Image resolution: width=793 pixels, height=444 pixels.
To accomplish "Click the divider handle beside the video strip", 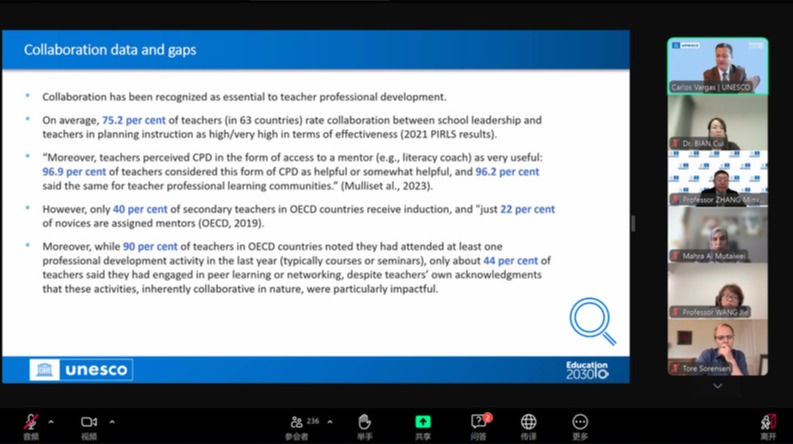I will (x=632, y=223).
